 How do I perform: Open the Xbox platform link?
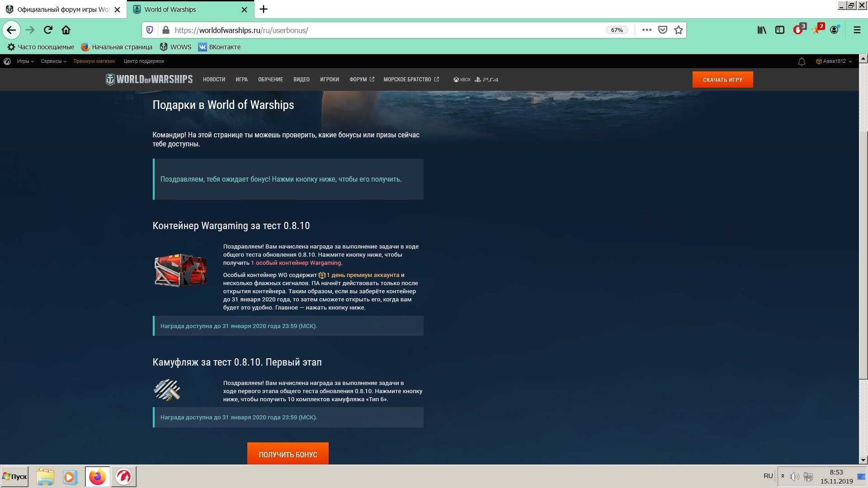click(462, 80)
